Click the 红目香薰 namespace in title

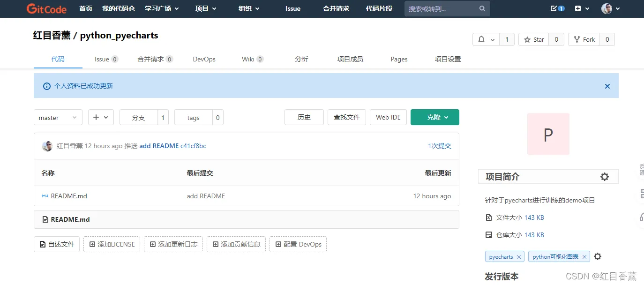52,35
